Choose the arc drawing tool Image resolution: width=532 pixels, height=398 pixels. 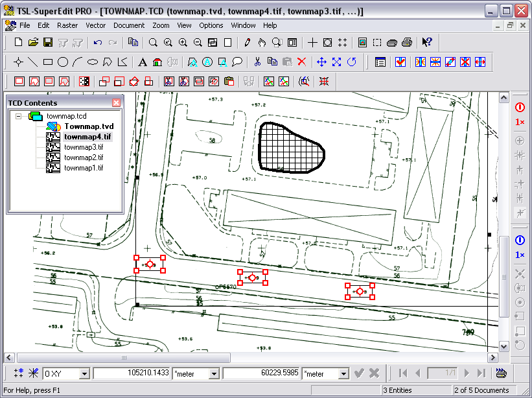(x=78, y=62)
